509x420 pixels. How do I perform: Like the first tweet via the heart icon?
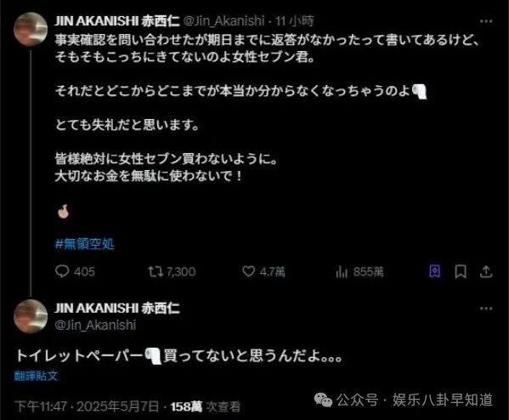[249, 271]
